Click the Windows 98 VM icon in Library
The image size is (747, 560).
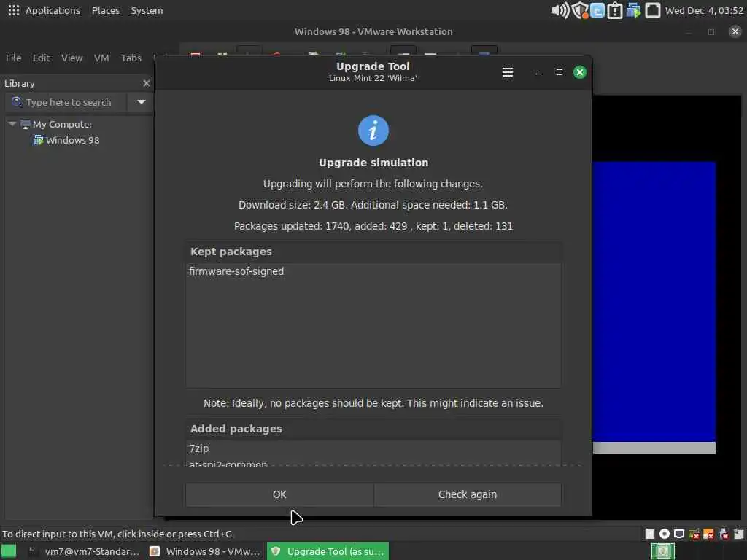38,140
